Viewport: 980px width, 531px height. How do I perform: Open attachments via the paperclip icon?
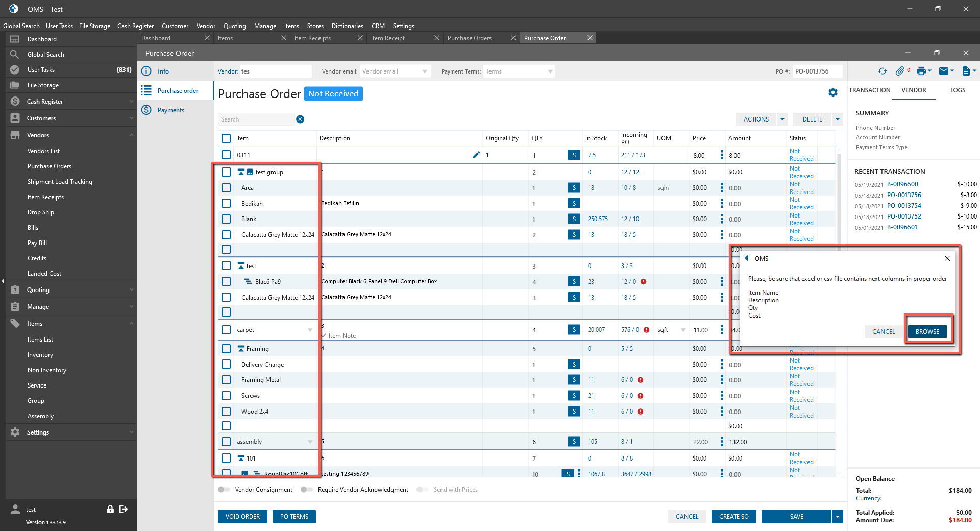point(900,71)
